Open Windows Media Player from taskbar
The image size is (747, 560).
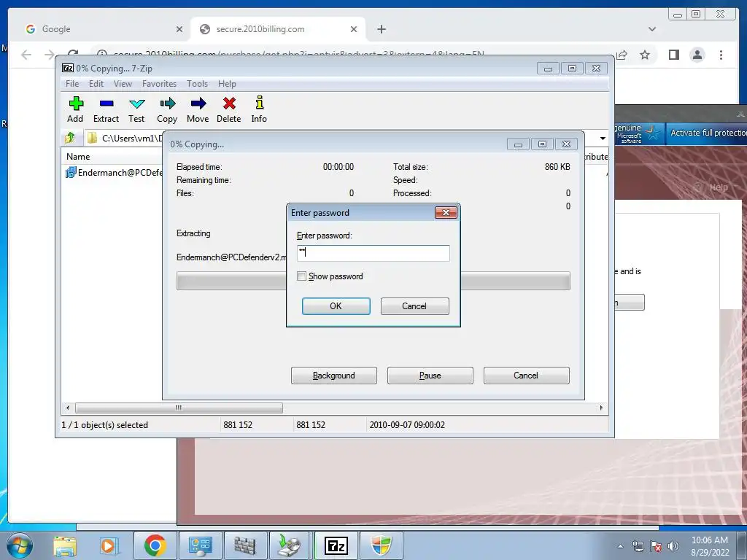pos(109,545)
